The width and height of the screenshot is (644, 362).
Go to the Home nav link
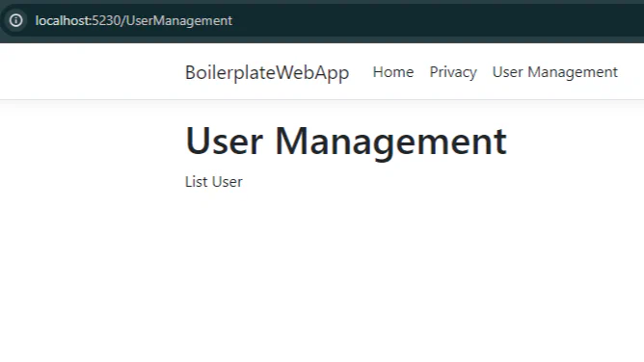pyautogui.click(x=393, y=72)
